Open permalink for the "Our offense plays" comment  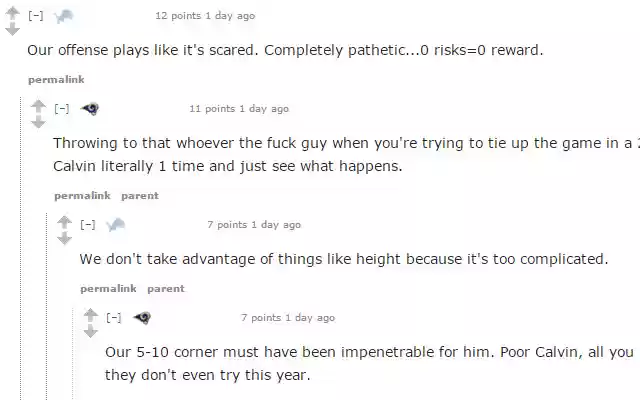pyautogui.click(x=55, y=79)
